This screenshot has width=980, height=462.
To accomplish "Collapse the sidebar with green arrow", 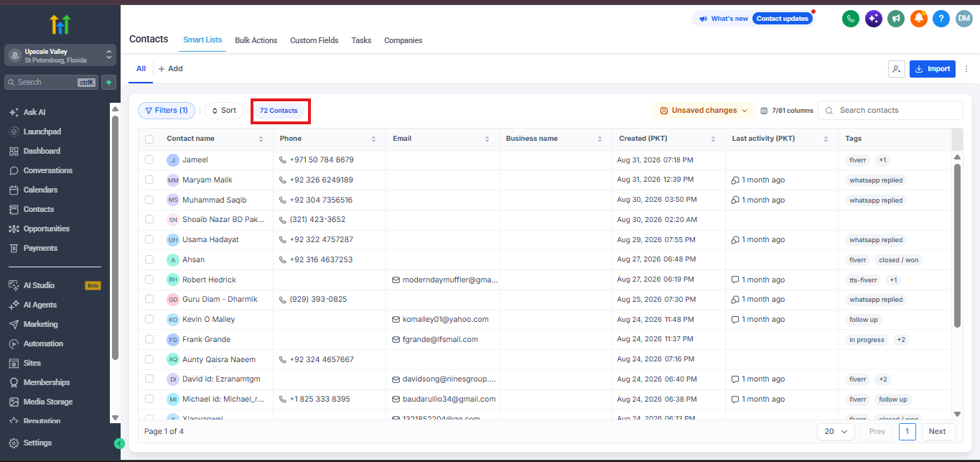I will point(120,443).
